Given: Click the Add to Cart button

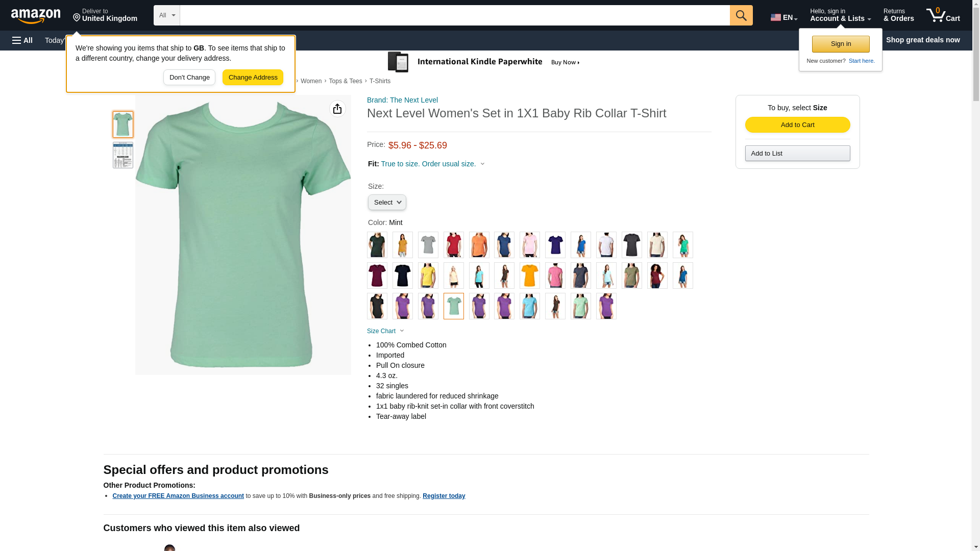Looking at the screenshot, I should click(797, 125).
